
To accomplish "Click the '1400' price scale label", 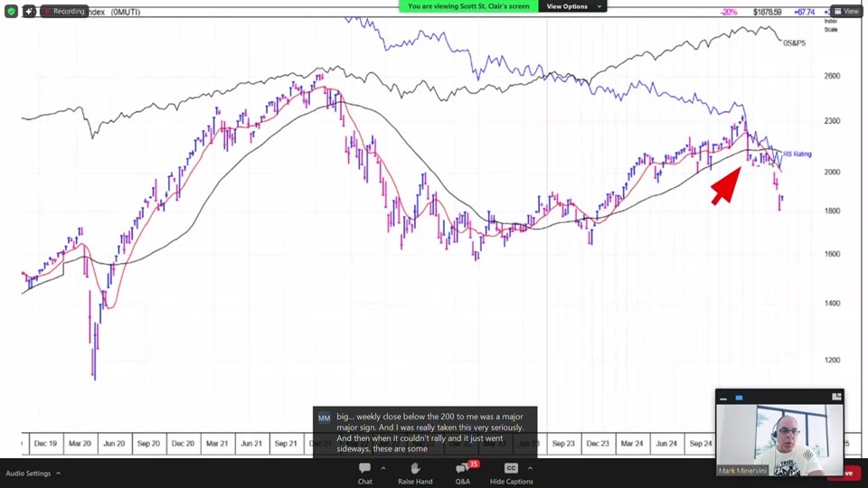I will 832,304.
